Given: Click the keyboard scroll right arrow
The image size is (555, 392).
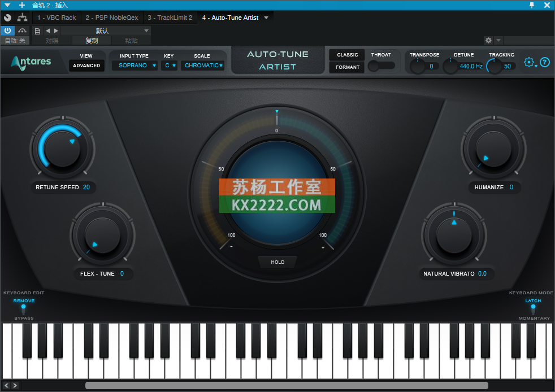Looking at the screenshot, I should point(15,385).
